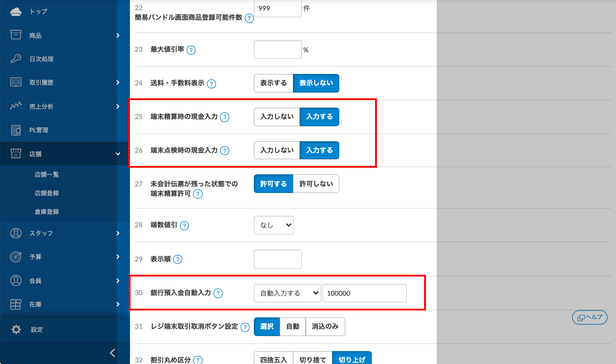Open the 自動入力する dropdown

(287, 293)
